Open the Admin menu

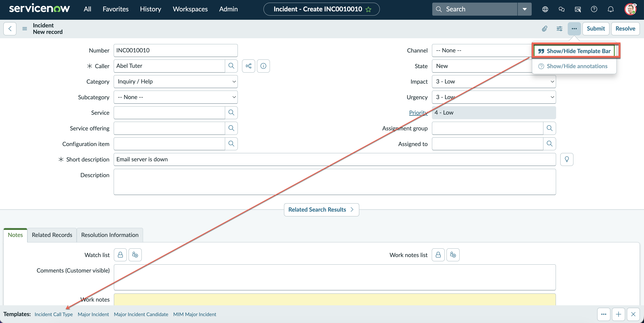(229, 9)
